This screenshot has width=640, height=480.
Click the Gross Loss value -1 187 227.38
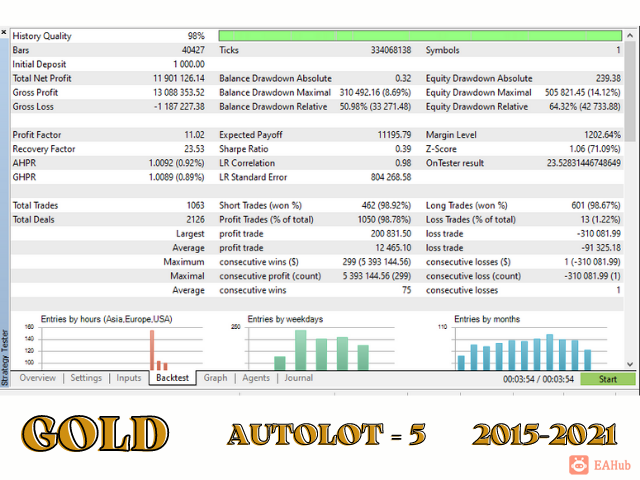point(179,107)
